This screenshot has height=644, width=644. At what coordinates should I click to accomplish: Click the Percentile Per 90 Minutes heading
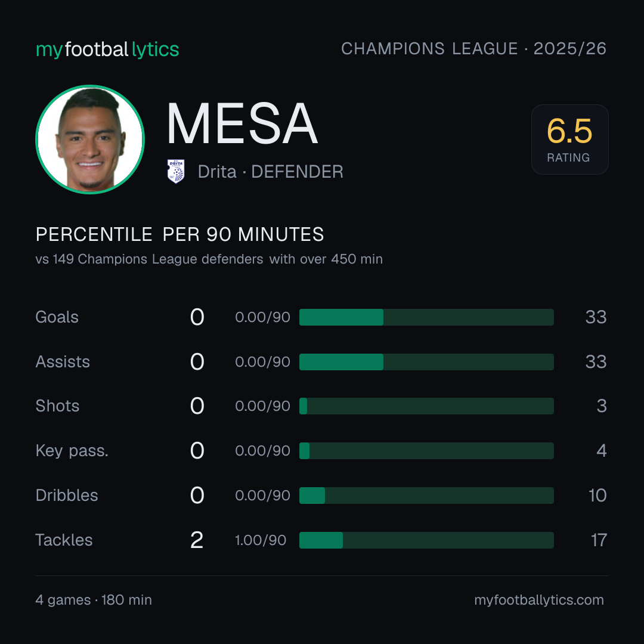180,234
